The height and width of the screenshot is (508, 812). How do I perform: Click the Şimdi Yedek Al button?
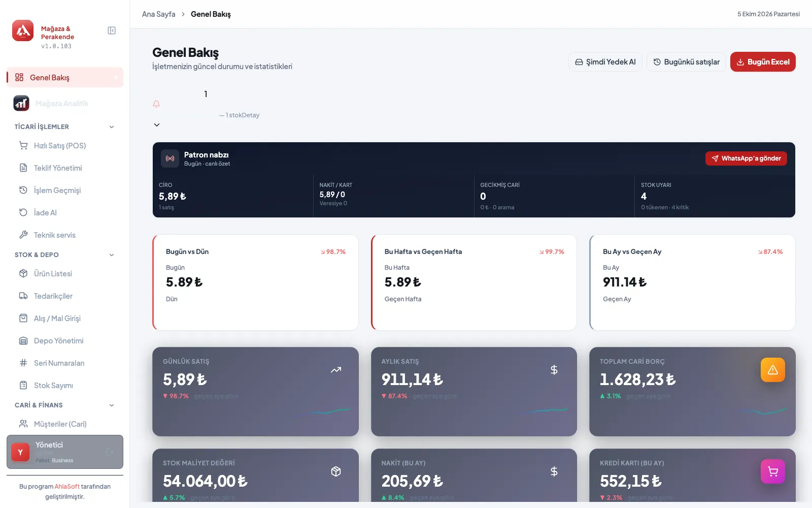(x=605, y=62)
